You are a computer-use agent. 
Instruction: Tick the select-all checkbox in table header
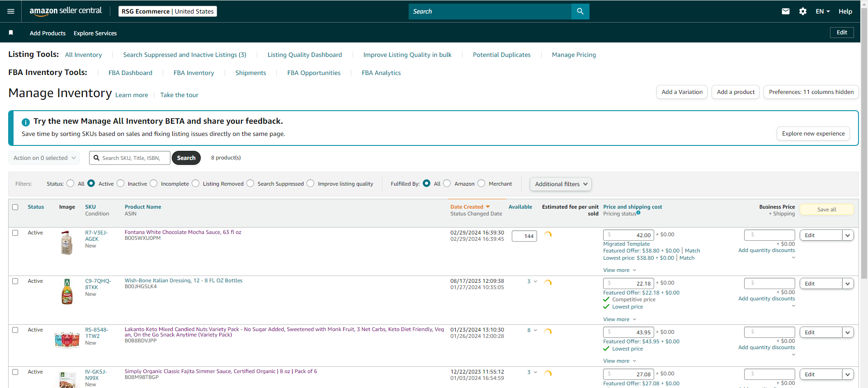[15, 207]
